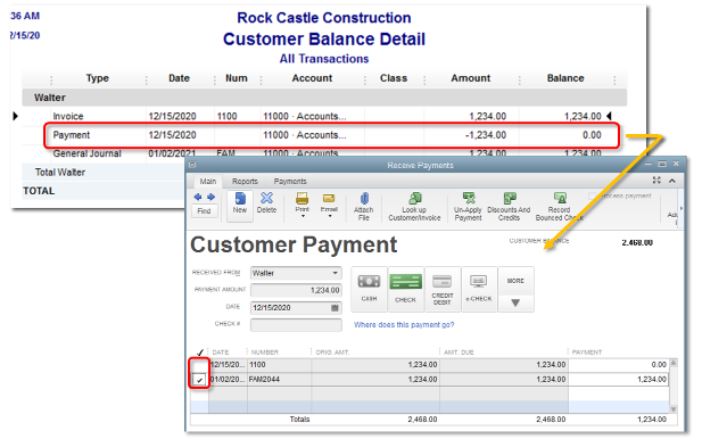The width and height of the screenshot is (701, 448).
Task: Click the Payment Amount field
Action: tap(296, 290)
